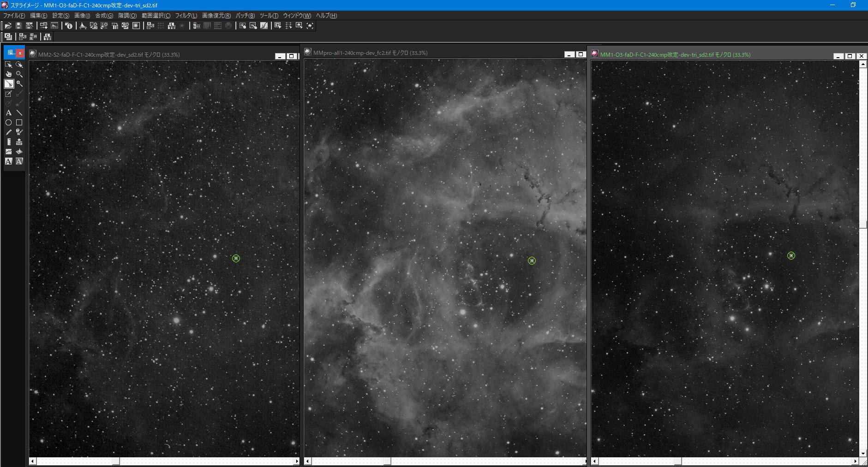Select the circle drawing tool
This screenshot has width=868, height=467.
pyautogui.click(x=9, y=123)
